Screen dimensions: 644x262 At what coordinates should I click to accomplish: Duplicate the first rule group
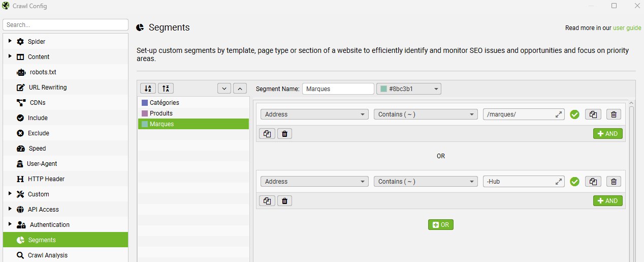point(267,134)
